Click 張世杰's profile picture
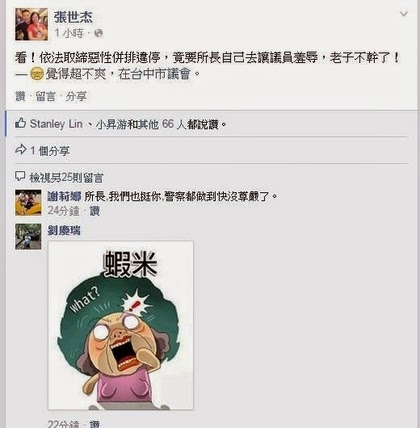Viewport: 420px width, 428px height. 31,24
